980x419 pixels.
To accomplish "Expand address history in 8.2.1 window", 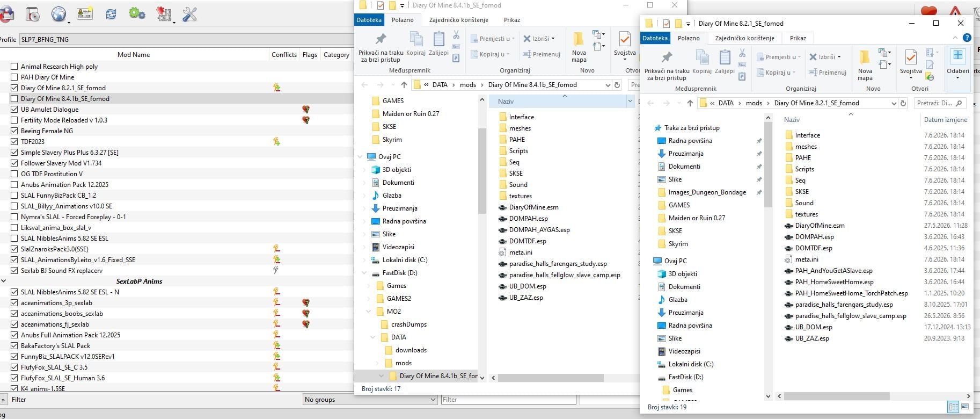I will [894, 103].
